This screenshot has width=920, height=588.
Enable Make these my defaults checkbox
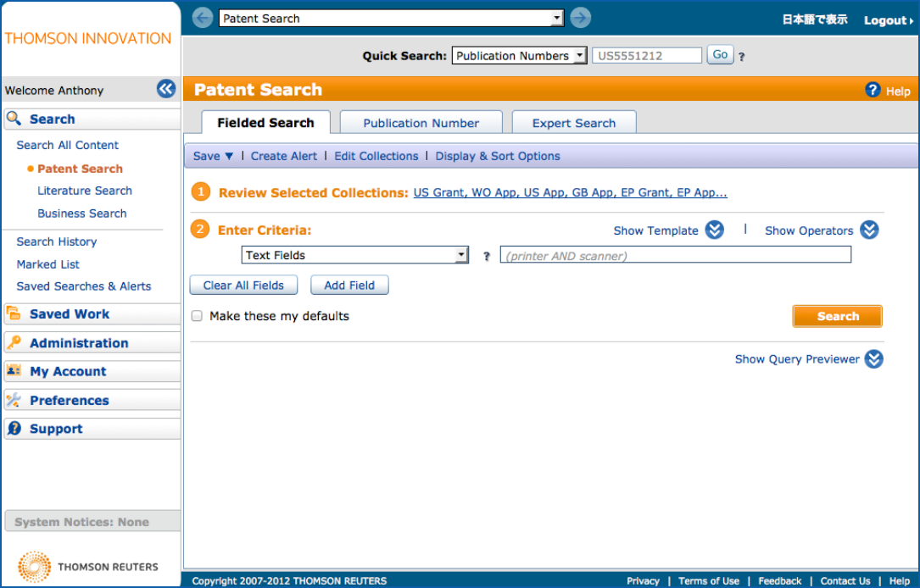pos(197,316)
